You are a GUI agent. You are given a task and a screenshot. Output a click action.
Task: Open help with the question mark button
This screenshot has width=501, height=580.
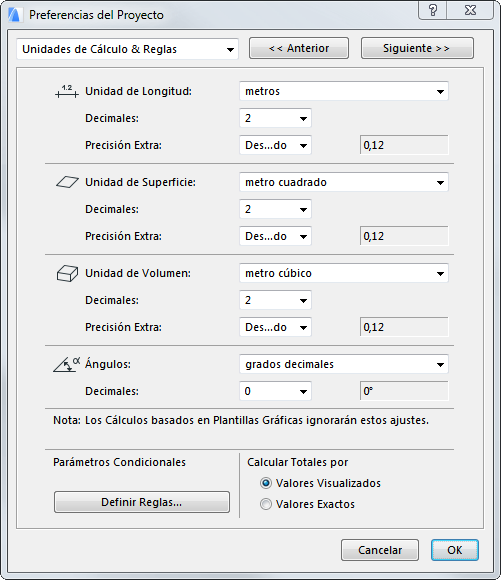coord(433,10)
